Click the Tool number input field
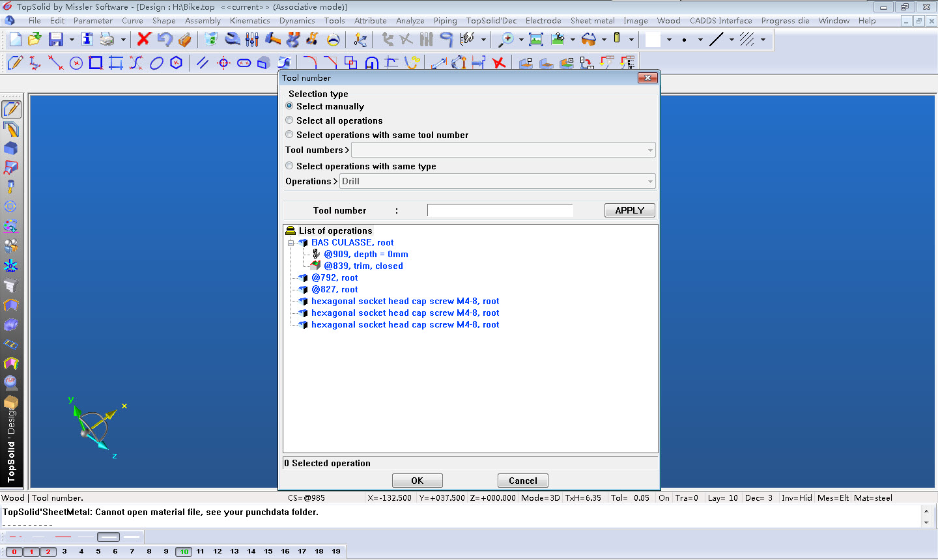Image resolution: width=938 pixels, height=560 pixels. pos(500,210)
